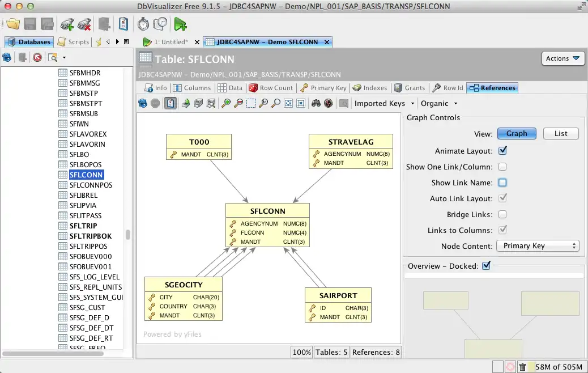Open the Row Count tab
The height and width of the screenshot is (373, 588).
pos(271,88)
